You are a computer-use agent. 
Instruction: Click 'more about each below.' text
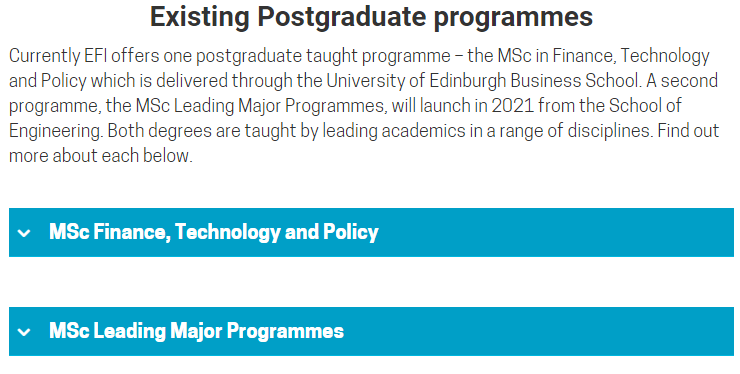[101, 155]
